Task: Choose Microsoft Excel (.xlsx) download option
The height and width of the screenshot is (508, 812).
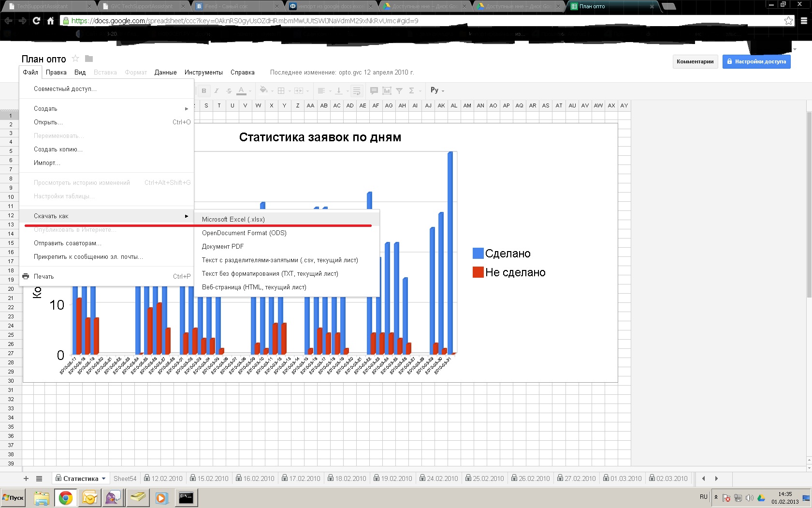Action: point(233,219)
